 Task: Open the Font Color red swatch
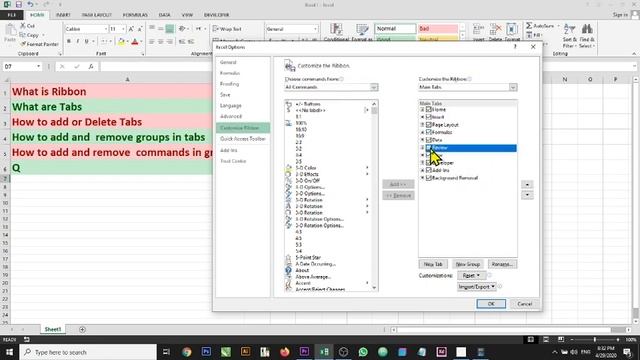point(135,41)
